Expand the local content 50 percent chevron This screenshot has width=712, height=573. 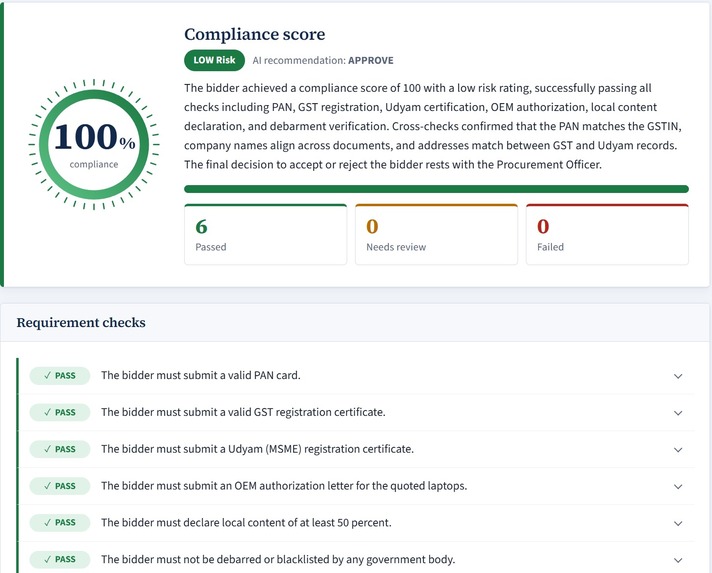click(678, 523)
